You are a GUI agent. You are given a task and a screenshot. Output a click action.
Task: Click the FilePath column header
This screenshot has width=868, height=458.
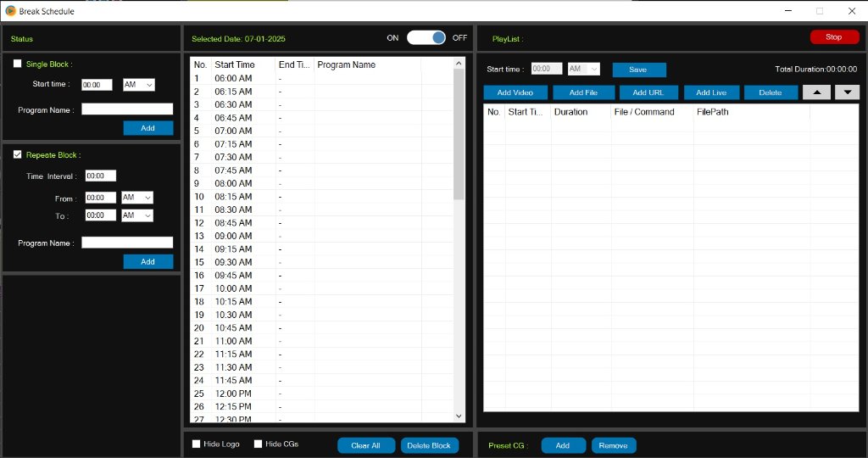(751, 112)
